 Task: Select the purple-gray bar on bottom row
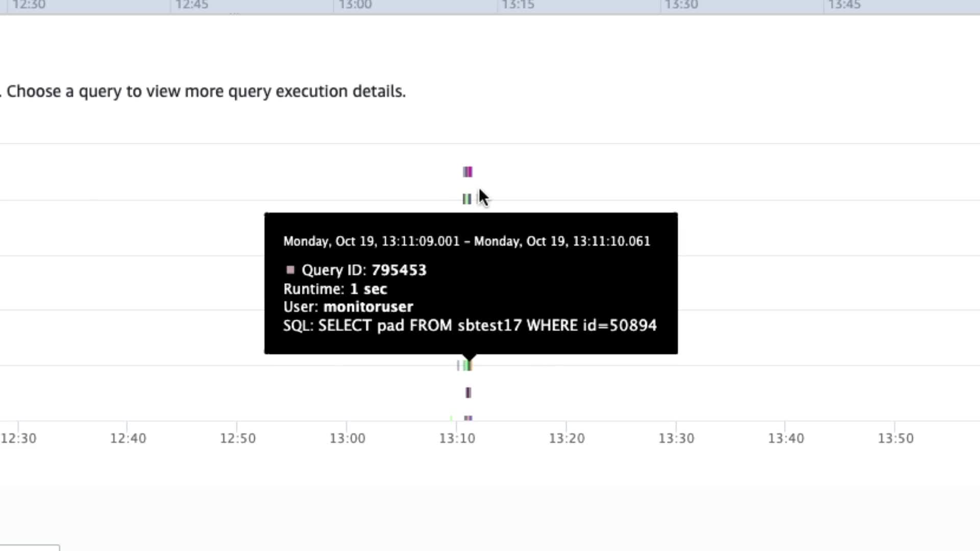468,418
